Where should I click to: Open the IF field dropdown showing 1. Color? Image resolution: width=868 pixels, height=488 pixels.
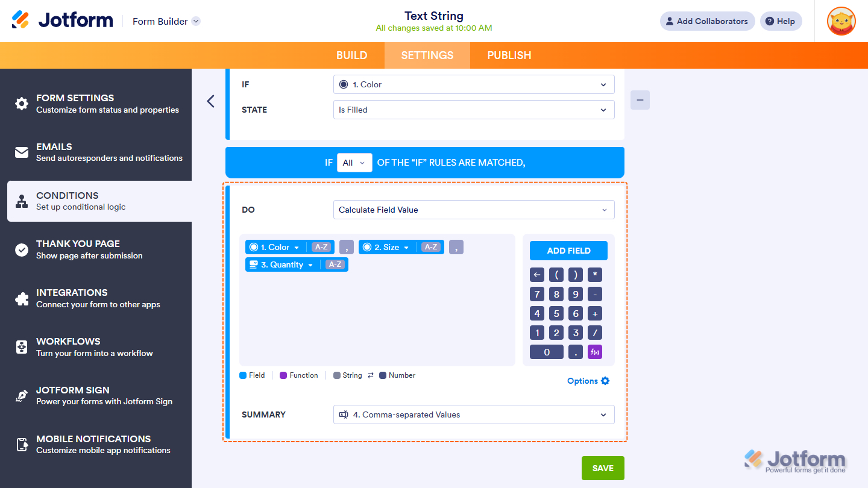point(474,84)
